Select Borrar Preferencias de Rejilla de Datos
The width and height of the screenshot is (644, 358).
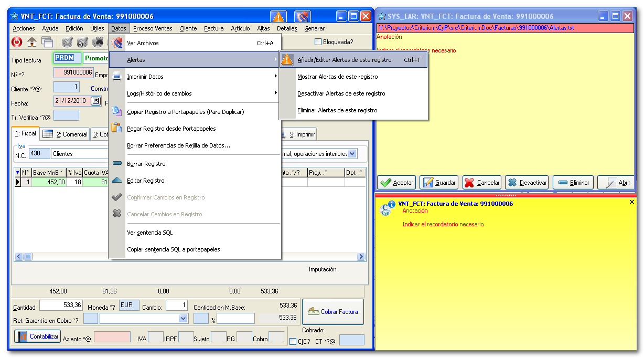[179, 145]
